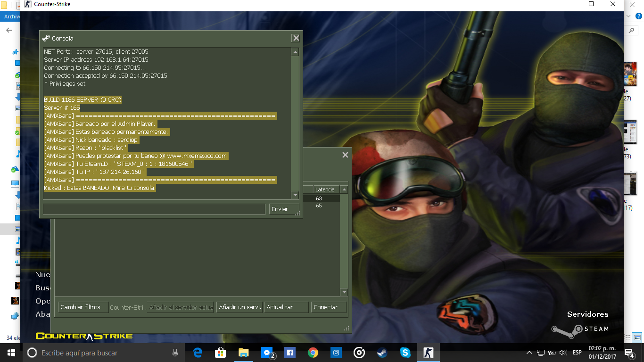Viewport: 644px width, 362px height.
Task: Click the network tray icon
Action: pos(541,353)
